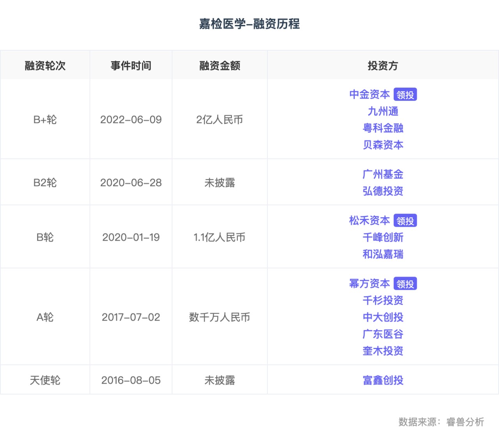Open investor link 中金资本
This screenshot has height=448, width=499.
(x=370, y=95)
